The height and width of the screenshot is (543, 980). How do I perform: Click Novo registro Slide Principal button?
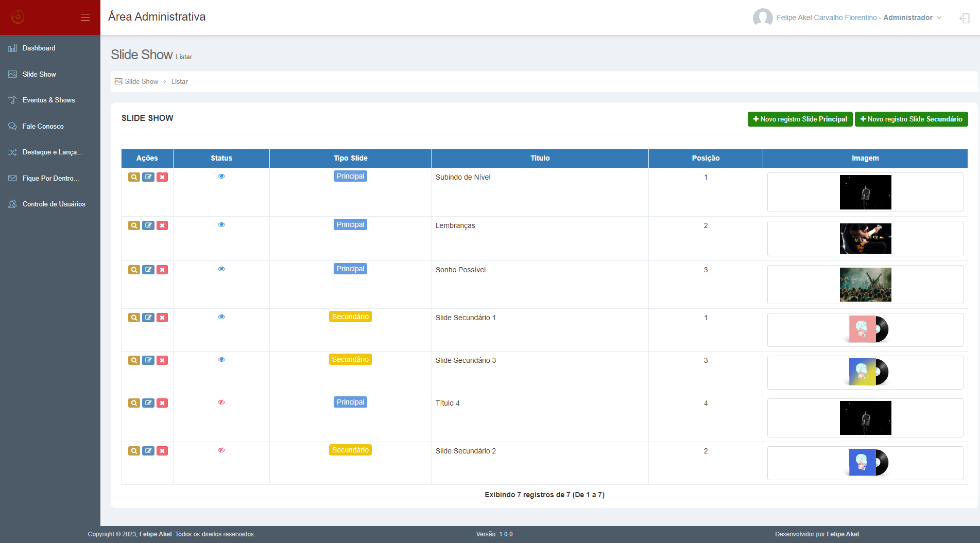point(800,119)
